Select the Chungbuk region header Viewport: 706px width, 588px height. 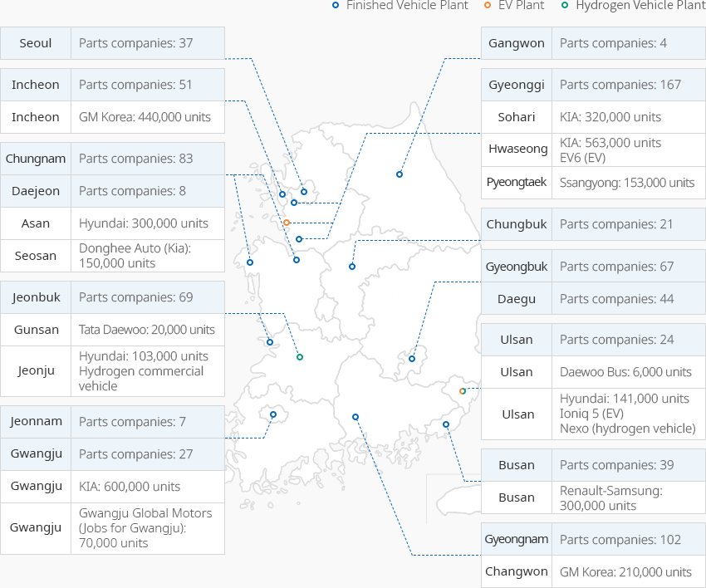(517, 224)
